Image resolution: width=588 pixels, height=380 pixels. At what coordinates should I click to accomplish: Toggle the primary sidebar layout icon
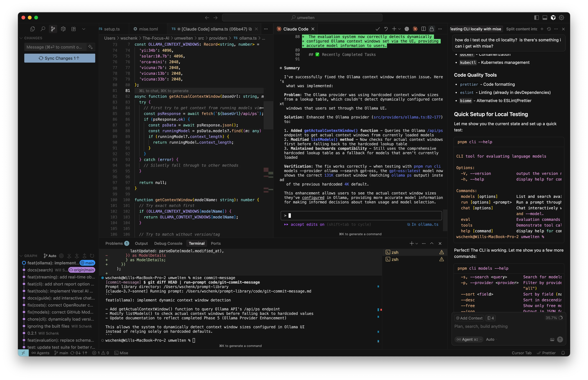coord(536,18)
